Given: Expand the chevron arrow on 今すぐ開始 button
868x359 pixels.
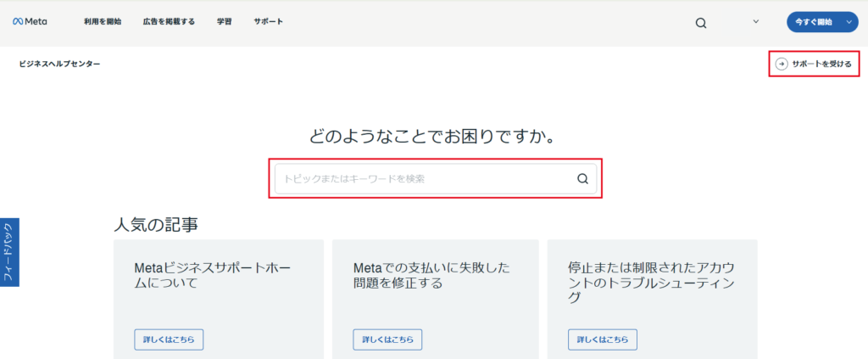Looking at the screenshot, I should (849, 22).
